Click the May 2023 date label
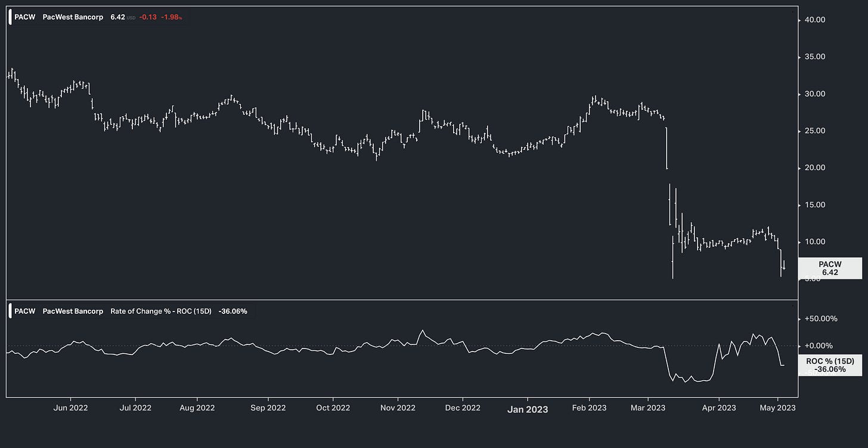Viewport: 868px width, 448px height. coord(777,407)
